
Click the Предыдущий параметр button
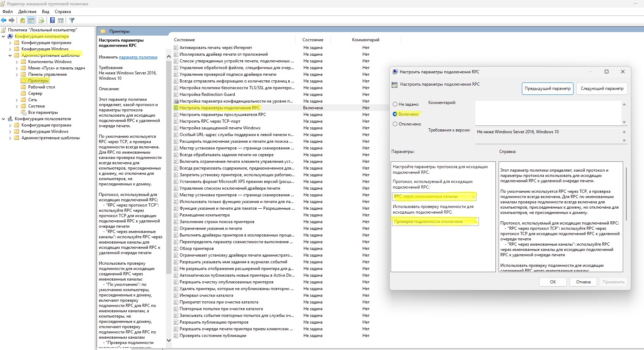point(547,88)
